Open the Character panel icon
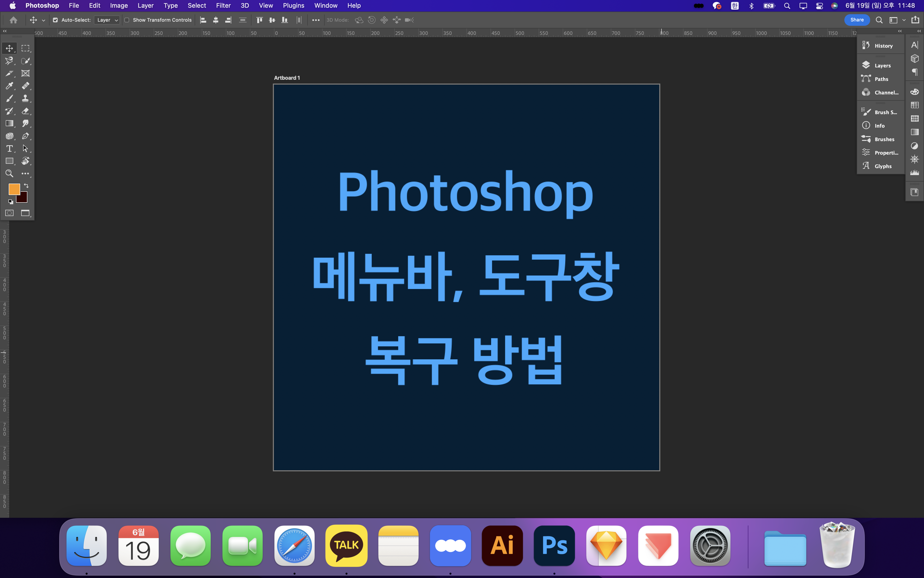The height and width of the screenshot is (578, 924). 914,45
